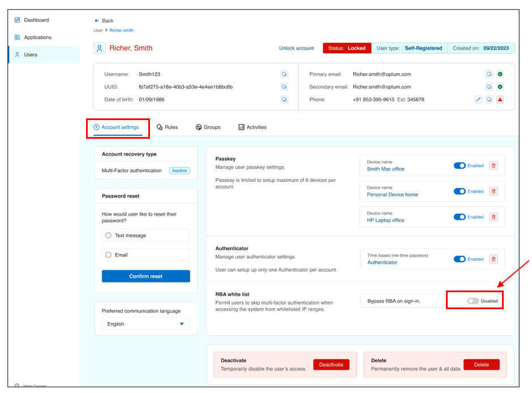Copy the Username Smith123 value
Screen dimensions: 532x393
point(284,74)
